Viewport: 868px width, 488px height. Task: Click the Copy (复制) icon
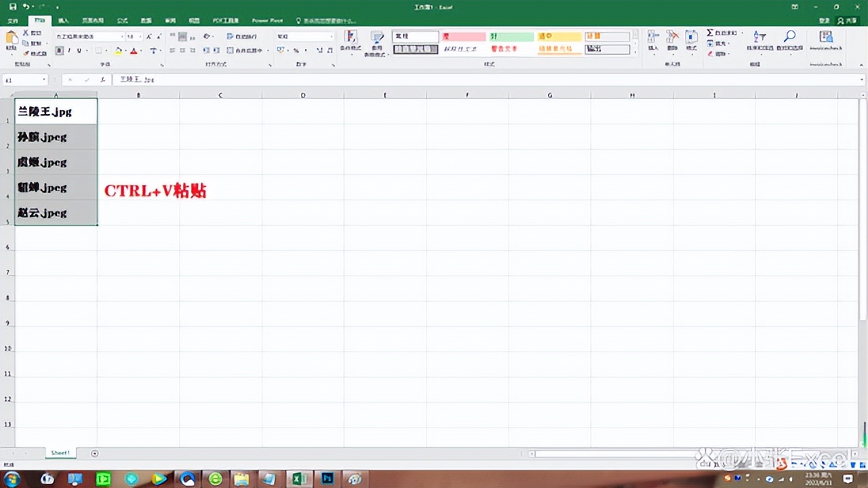click(x=31, y=43)
